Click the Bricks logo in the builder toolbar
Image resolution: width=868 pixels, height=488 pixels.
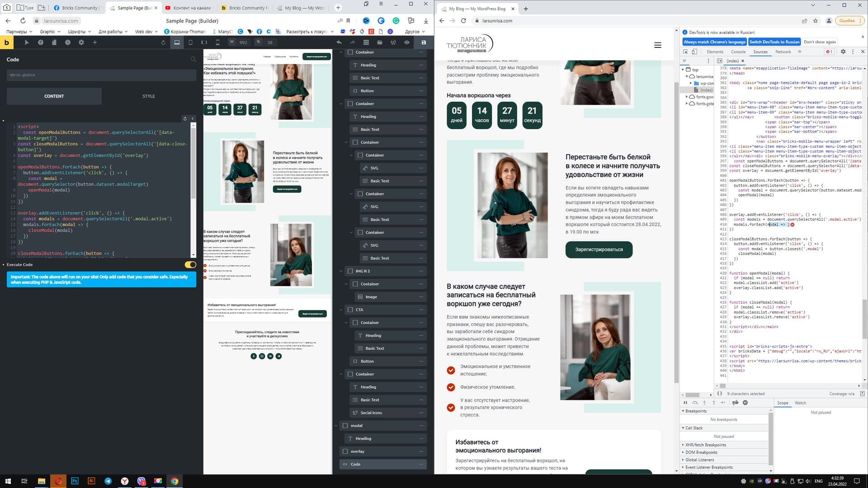(6, 42)
